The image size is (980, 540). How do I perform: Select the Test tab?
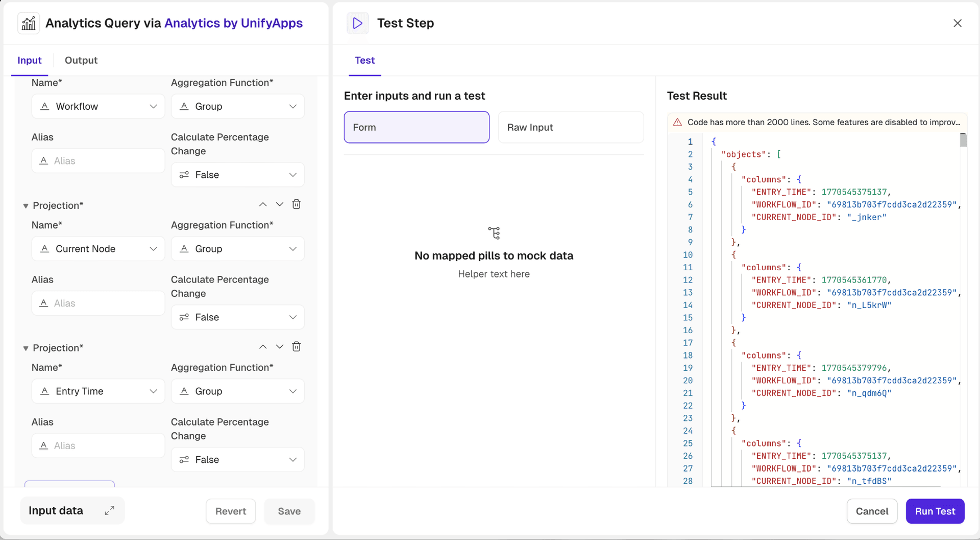(x=364, y=60)
